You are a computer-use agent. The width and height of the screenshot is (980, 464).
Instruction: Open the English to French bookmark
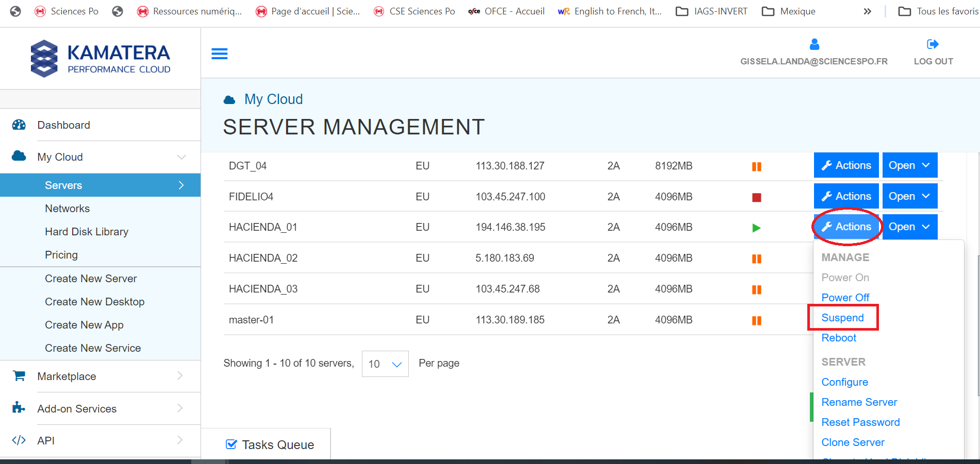610,11
